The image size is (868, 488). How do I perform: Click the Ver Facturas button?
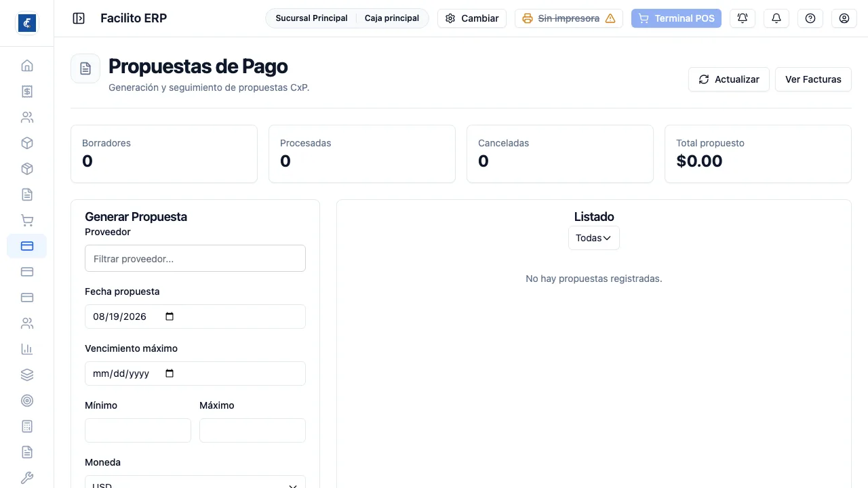[813, 79]
